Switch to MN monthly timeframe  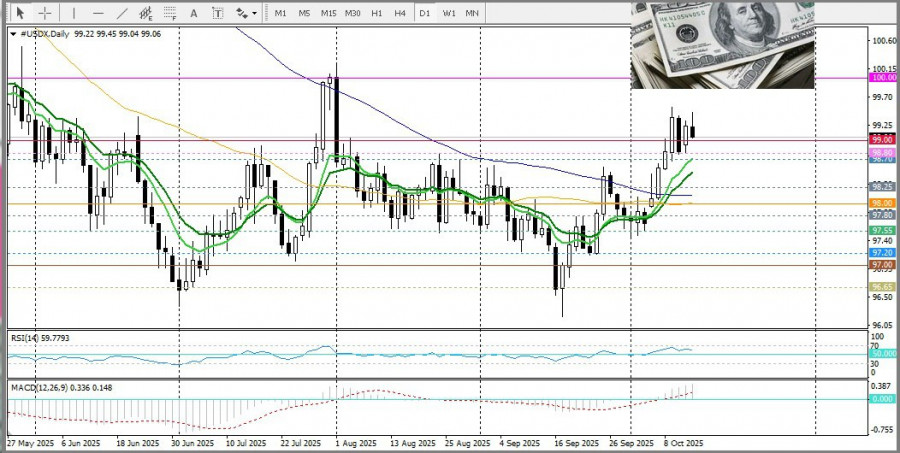(x=472, y=13)
